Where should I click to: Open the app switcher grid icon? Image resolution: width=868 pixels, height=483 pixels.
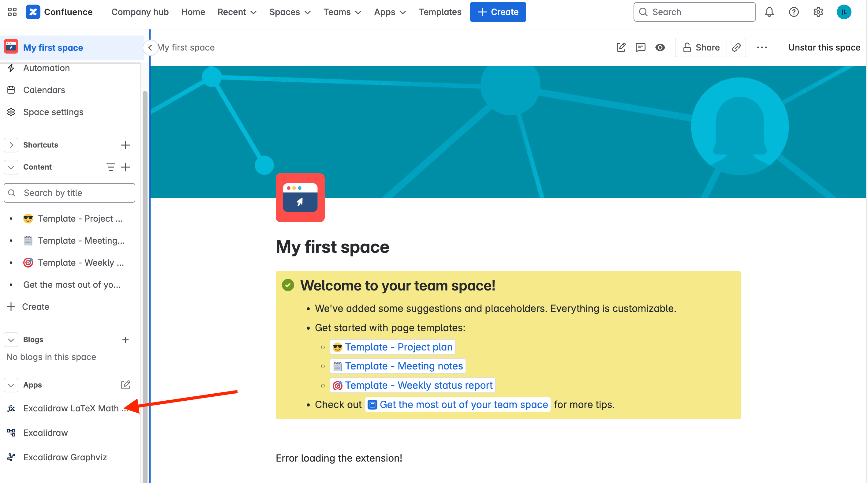[12, 12]
